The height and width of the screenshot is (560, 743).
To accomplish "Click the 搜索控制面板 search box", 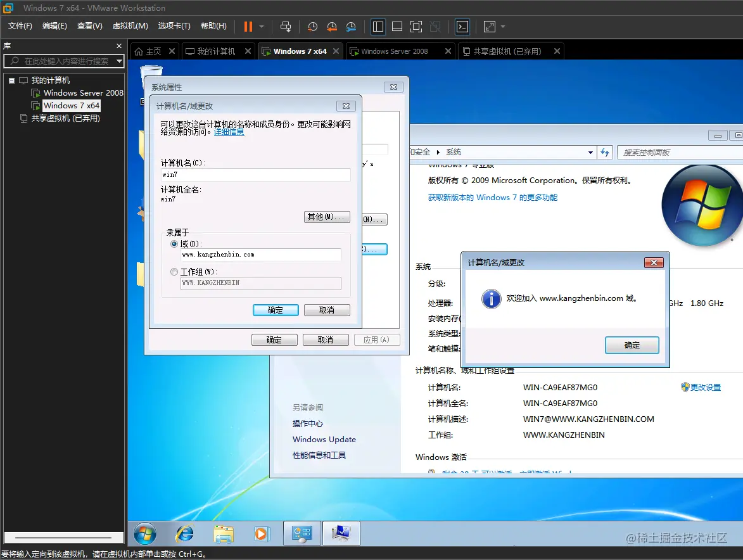I will click(680, 152).
